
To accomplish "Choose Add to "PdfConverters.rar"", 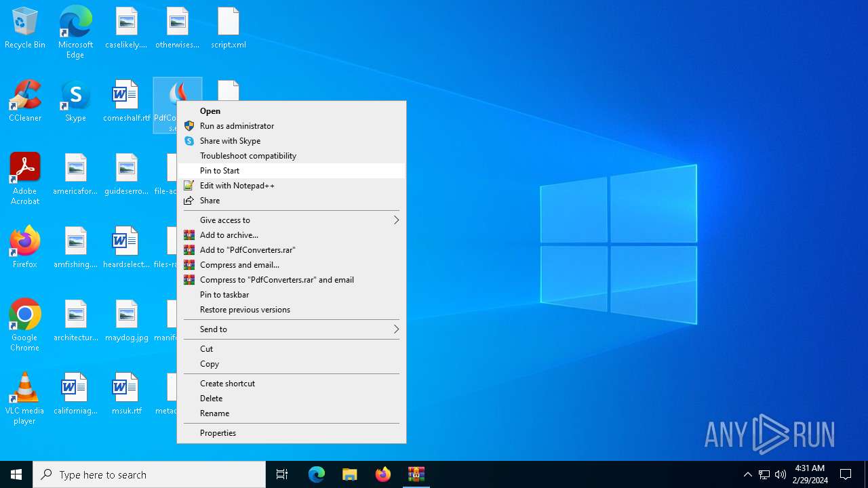I will (292, 250).
